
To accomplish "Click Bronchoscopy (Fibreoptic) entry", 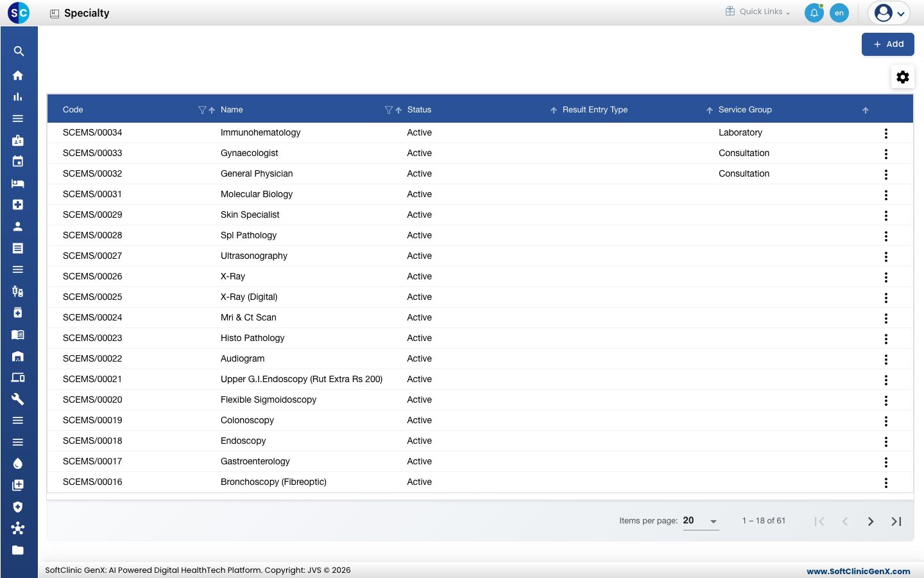I will 273,482.
